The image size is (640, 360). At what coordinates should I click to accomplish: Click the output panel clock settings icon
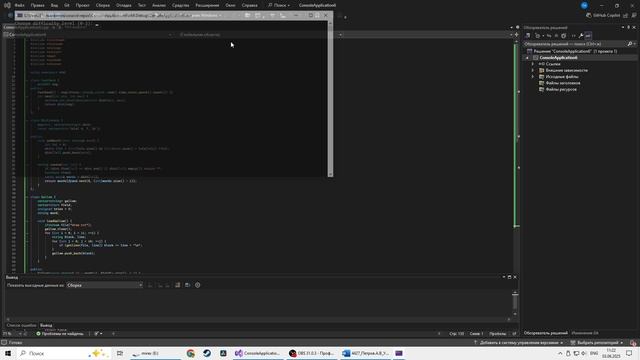198,285
